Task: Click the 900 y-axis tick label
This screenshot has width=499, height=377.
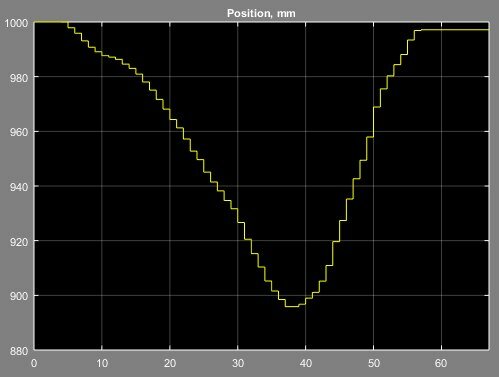Action: click(x=19, y=296)
